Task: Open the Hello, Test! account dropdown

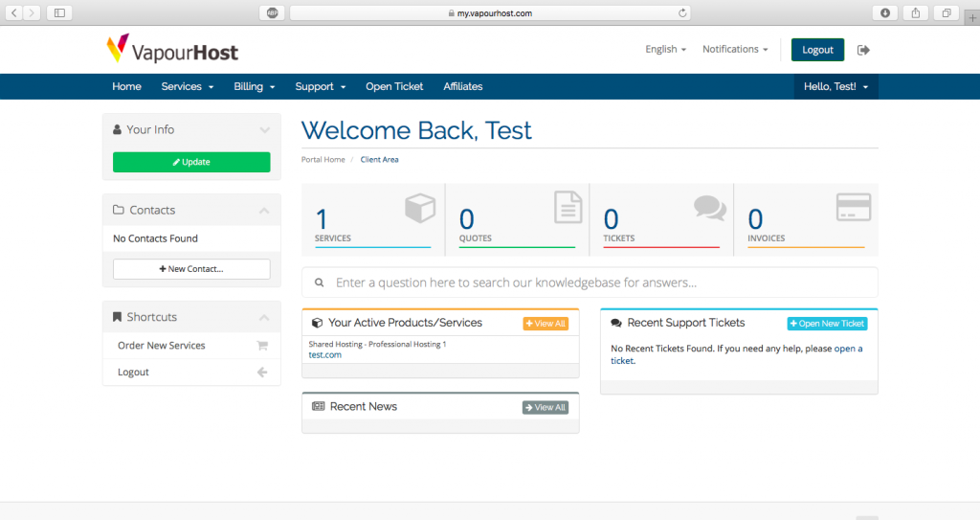Action: click(x=836, y=86)
